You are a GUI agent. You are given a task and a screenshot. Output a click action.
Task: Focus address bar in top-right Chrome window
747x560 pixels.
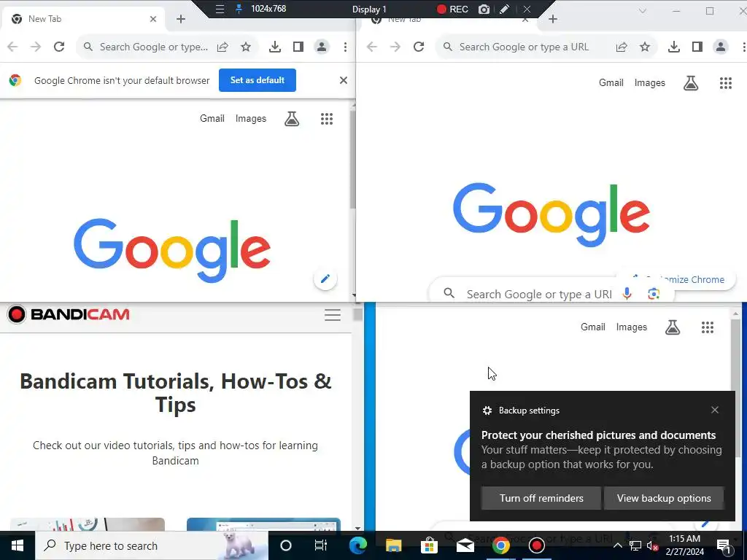pyautogui.click(x=524, y=47)
